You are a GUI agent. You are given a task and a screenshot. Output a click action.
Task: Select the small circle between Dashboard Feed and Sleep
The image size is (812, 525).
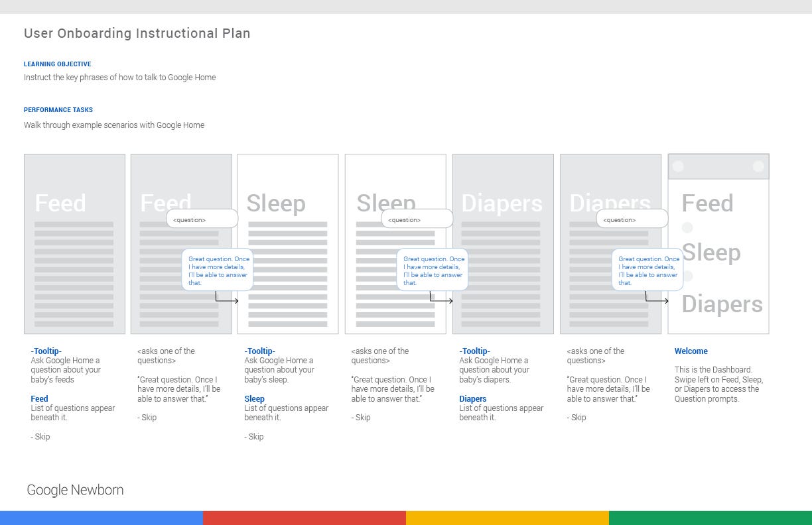coord(687,227)
